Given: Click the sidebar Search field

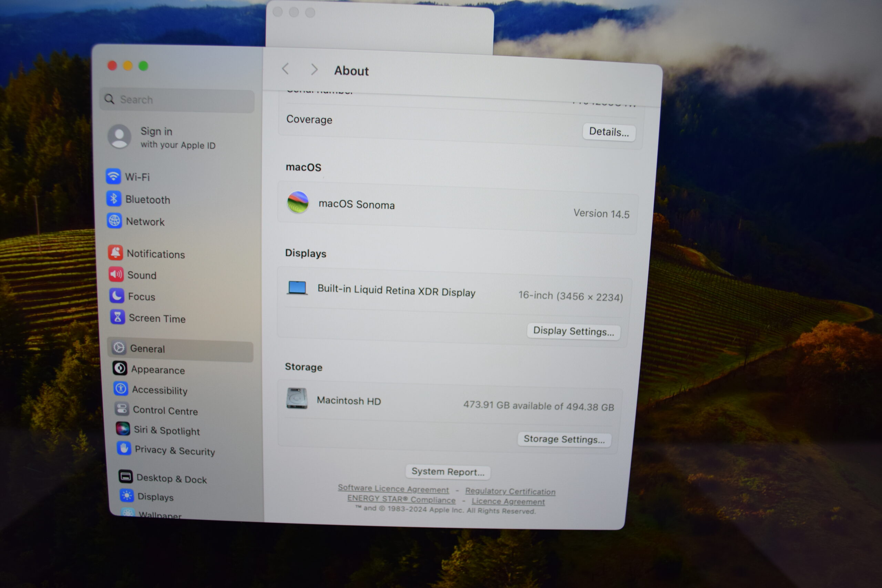Looking at the screenshot, I should click(177, 101).
